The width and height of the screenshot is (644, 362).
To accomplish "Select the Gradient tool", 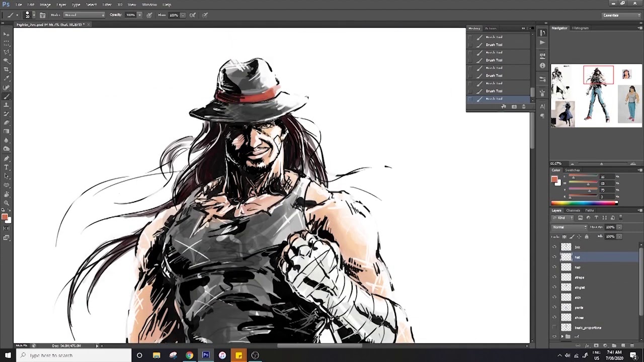I will pyautogui.click(x=6, y=131).
